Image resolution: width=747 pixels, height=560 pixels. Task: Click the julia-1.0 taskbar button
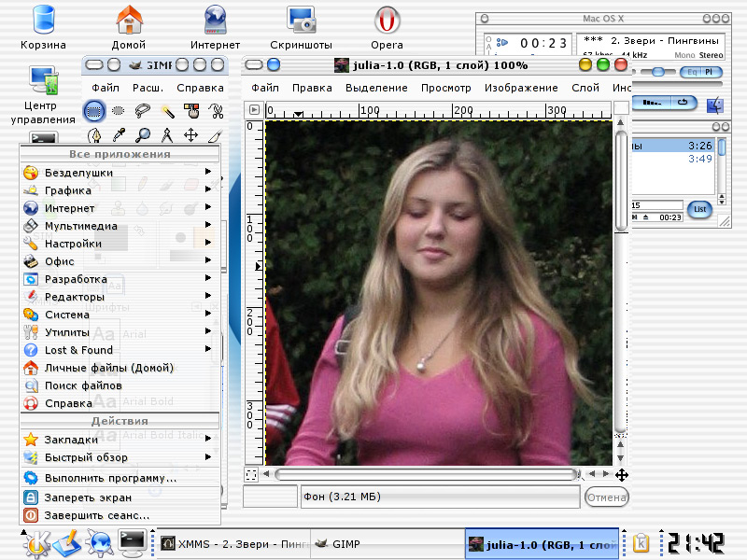point(543,544)
